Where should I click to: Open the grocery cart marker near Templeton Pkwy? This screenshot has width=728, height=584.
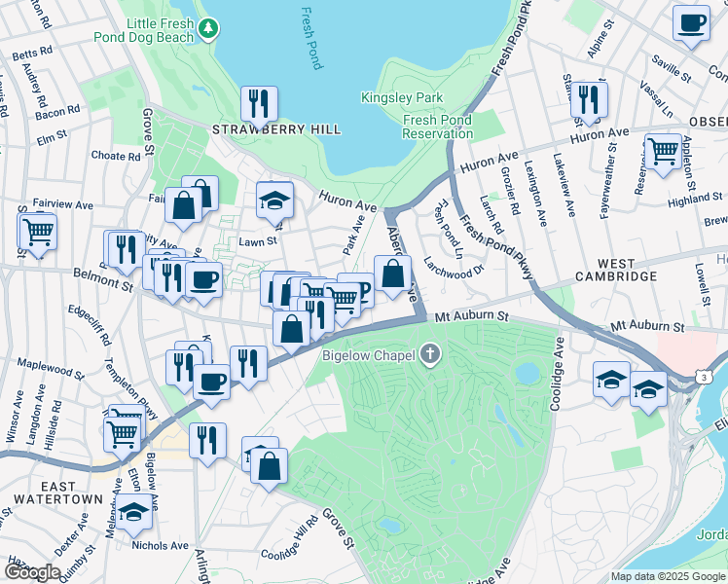click(123, 431)
